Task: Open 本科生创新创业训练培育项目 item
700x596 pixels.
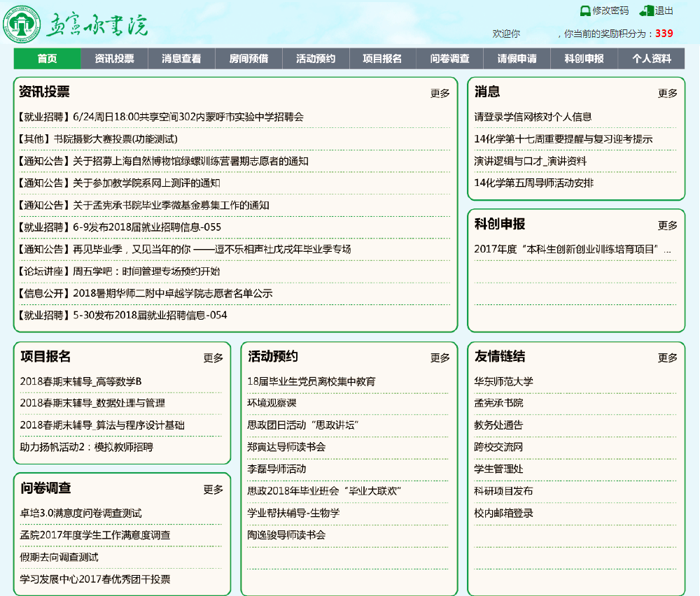Action: click(x=573, y=249)
